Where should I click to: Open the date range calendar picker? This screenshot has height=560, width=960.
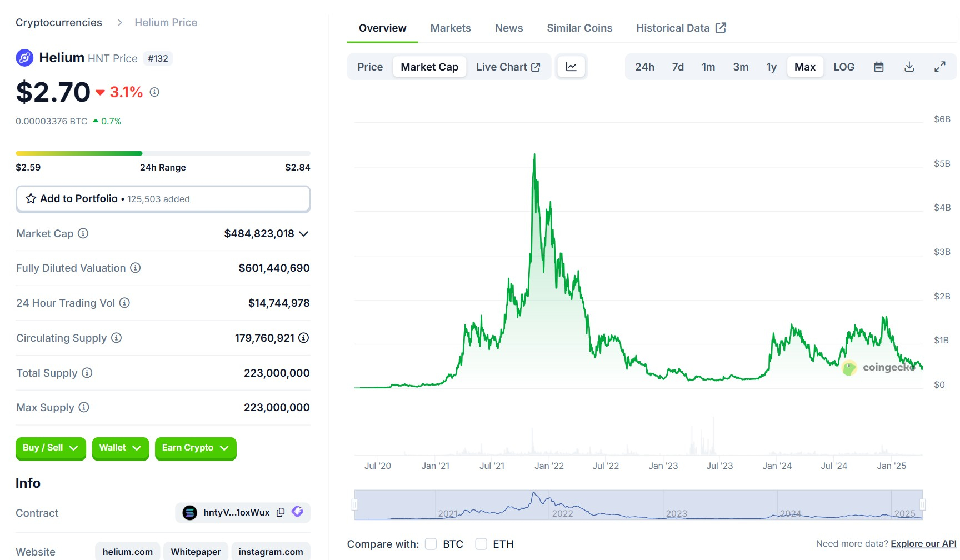click(x=879, y=66)
